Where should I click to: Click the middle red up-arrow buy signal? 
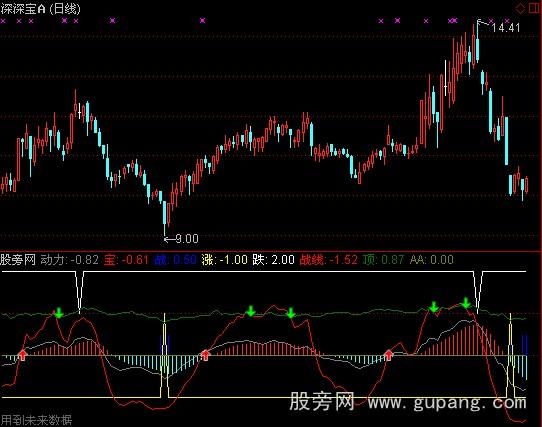click(x=206, y=355)
